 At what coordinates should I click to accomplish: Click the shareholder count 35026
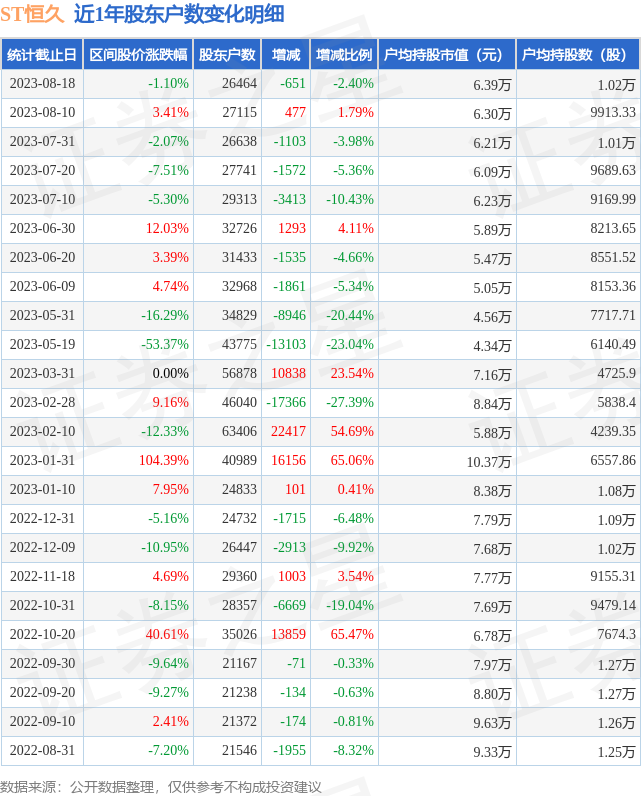240,634
